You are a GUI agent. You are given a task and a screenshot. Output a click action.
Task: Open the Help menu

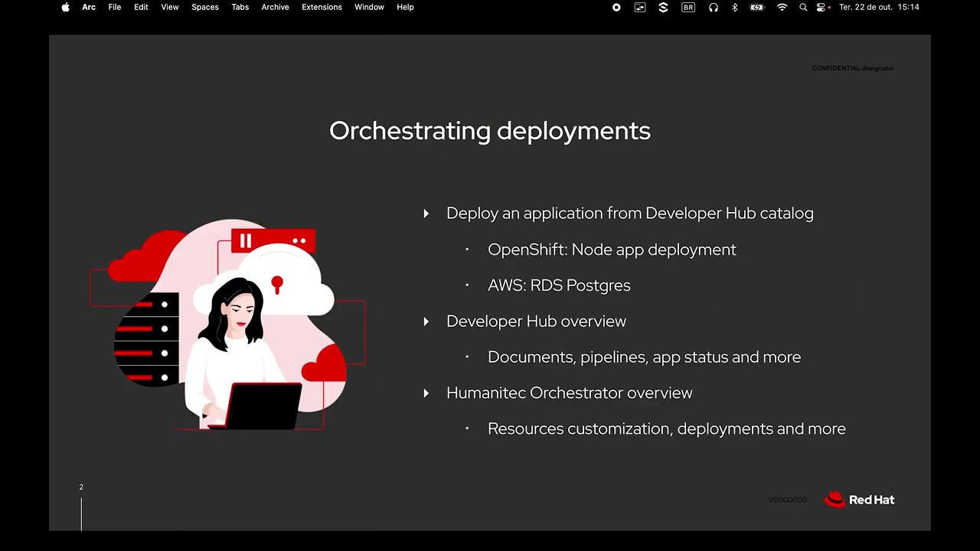point(405,7)
